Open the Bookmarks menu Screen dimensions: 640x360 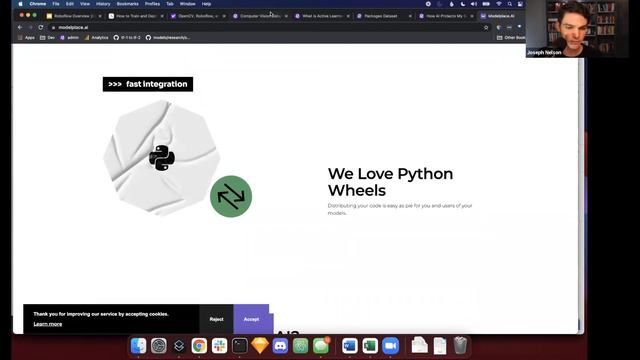coord(127,4)
